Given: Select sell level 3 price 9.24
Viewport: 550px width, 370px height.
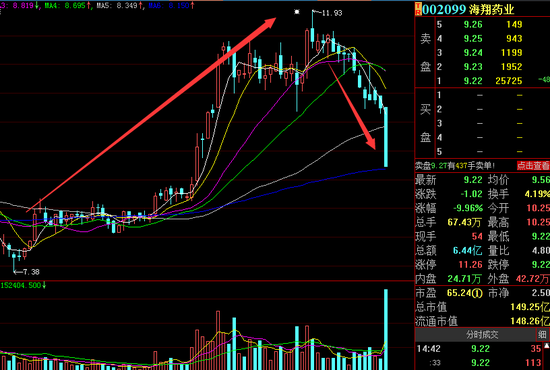Looking at the screenshot, I should click(473, 53).
